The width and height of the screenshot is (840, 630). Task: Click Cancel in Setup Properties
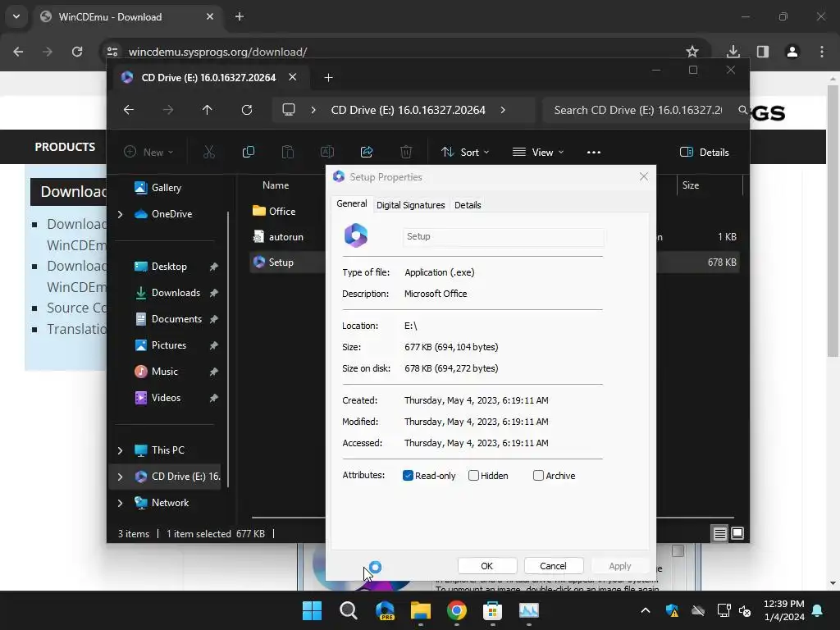tap(553, 566)
